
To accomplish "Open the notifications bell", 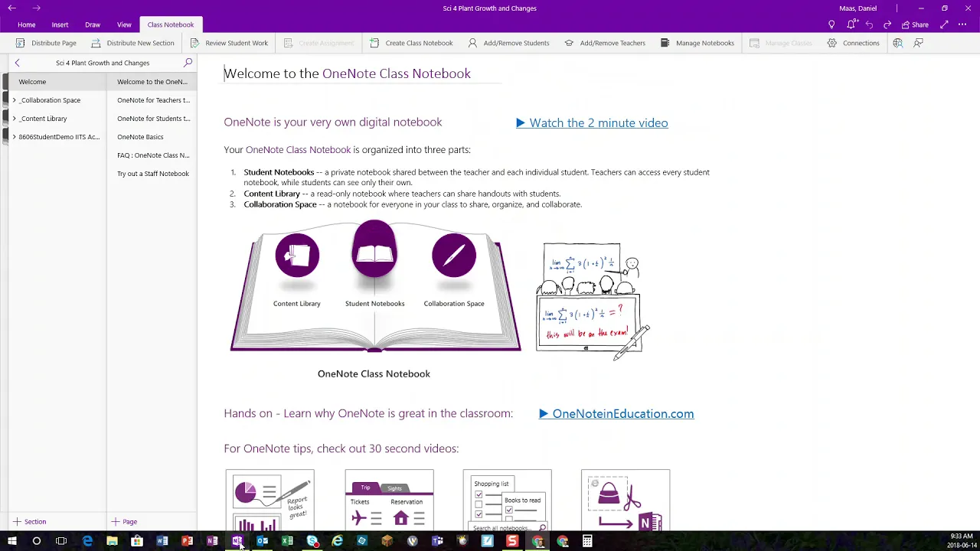I will (851, 24).
